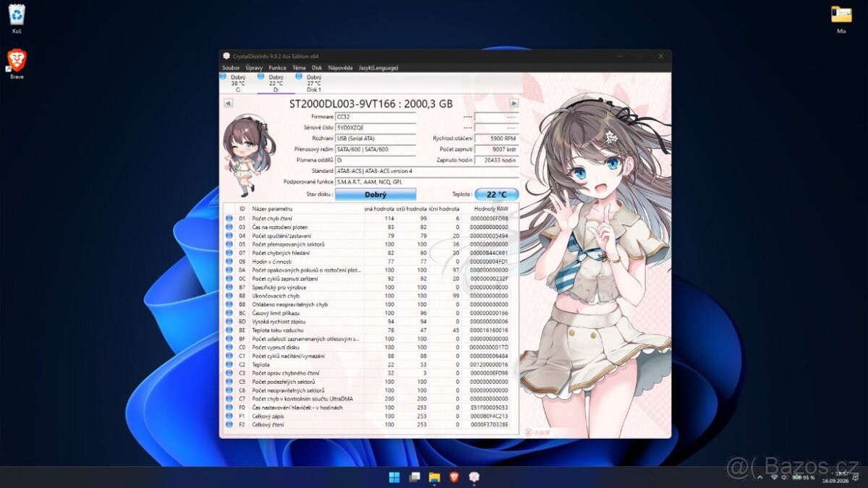868x488 pixels.
Task: Open the Koš recycle bin desktop icon
Action: pyautogui.click(x=16, y=20)
